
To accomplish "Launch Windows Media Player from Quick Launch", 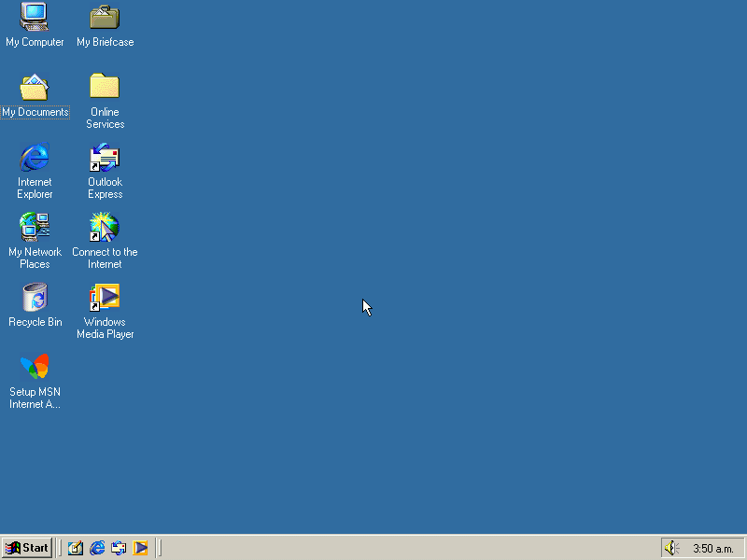I will [140, 548].
